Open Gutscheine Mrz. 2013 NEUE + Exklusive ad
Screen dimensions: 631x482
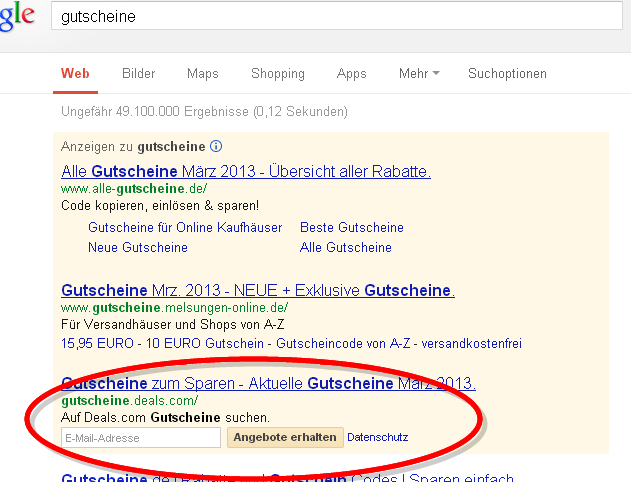pos(258,290)
